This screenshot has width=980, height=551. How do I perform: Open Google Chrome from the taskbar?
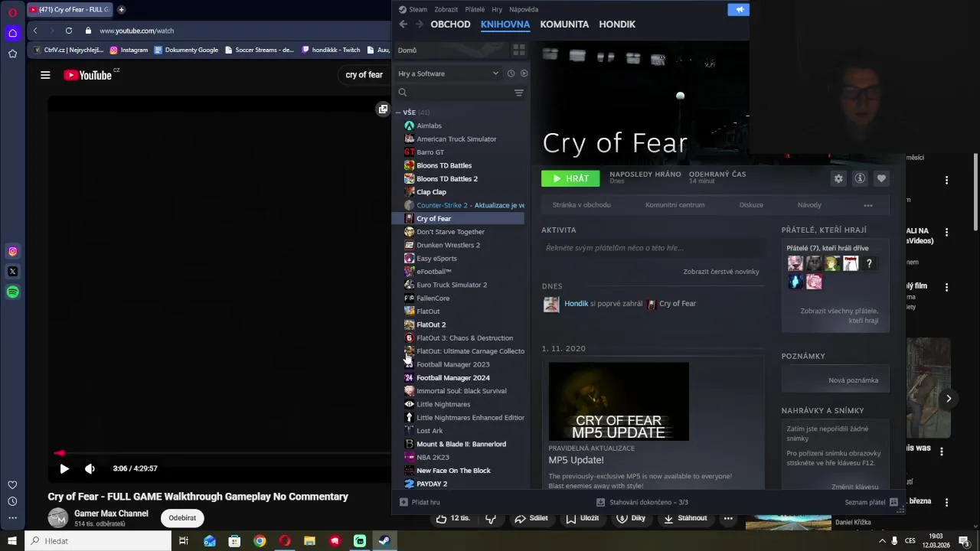coord(260,541)
